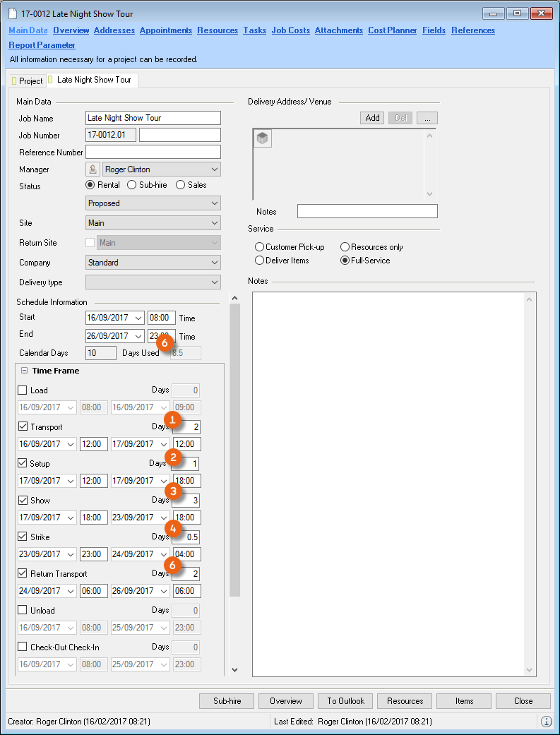The image size is (560, 735).
Task: Click the ellipsis button beside Del
Action: coord(427,118)
